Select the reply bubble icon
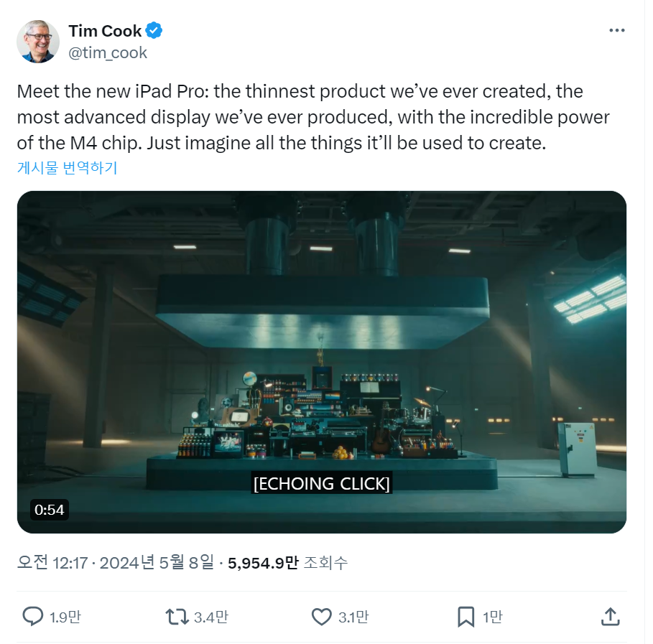Image resolution: width=653 pixels, height=644 pixels. (33, 616)
